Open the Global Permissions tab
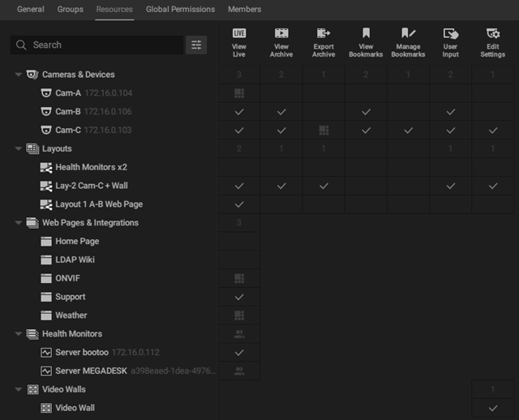Screen dimensions: 519x420 (180, 9)
